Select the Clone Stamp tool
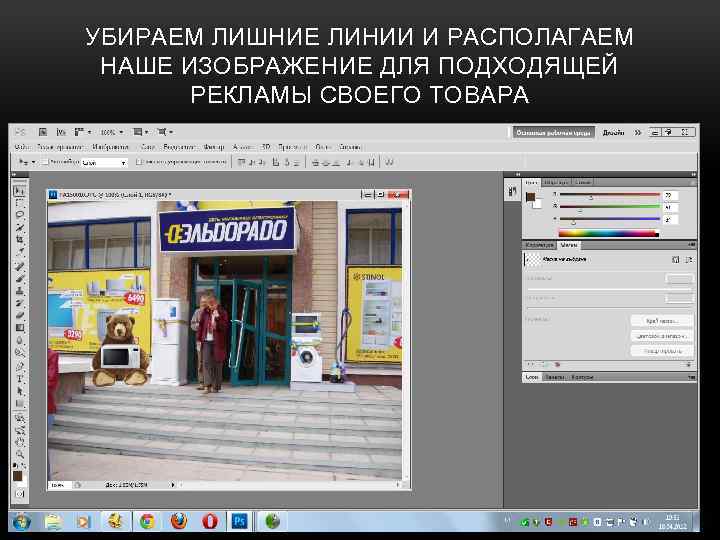720x540 pixels. 19,291
